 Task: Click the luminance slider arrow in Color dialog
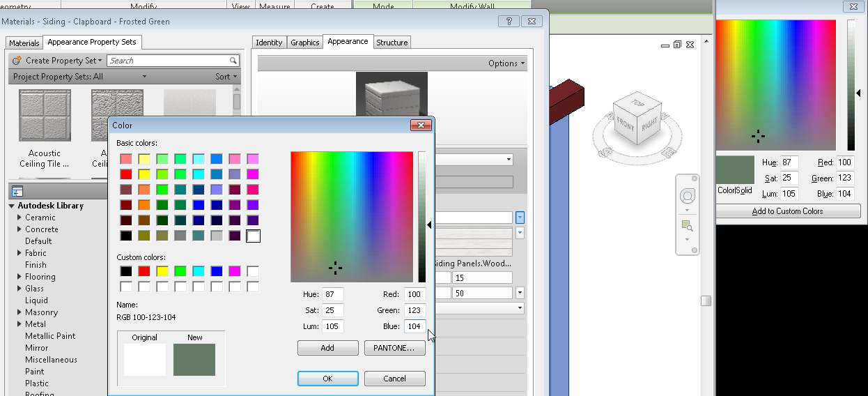point(429,224)
